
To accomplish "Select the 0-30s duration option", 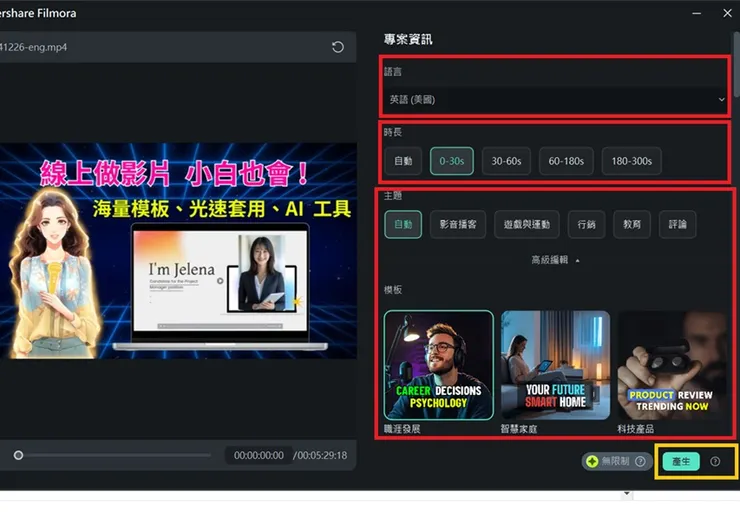I will (x=452, y=161).
